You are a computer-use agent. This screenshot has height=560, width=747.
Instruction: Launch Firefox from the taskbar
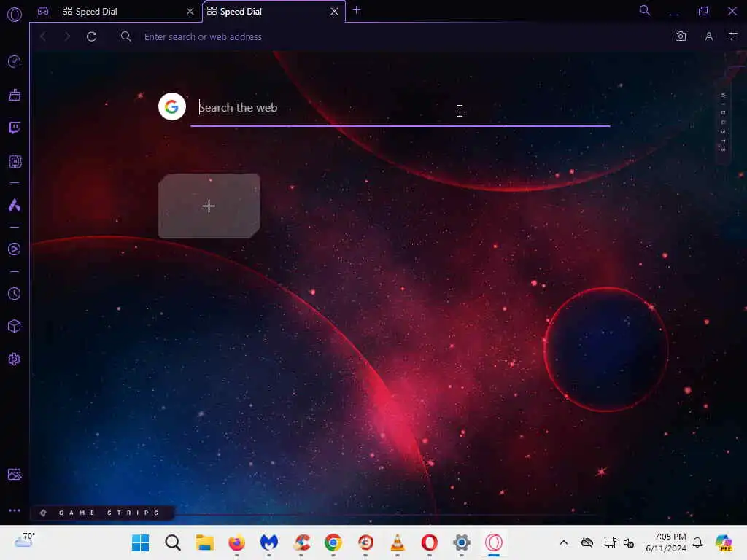(x=237, y=542)
